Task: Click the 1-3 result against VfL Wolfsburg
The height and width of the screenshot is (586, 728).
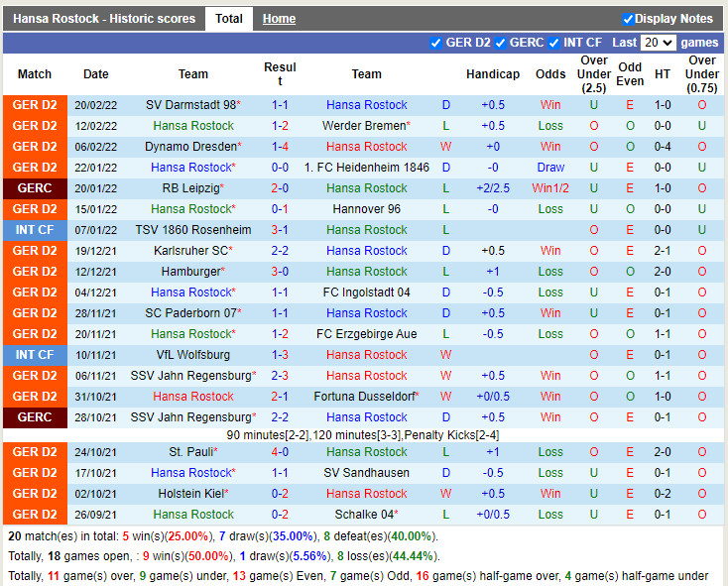Action: pos(280,355)
